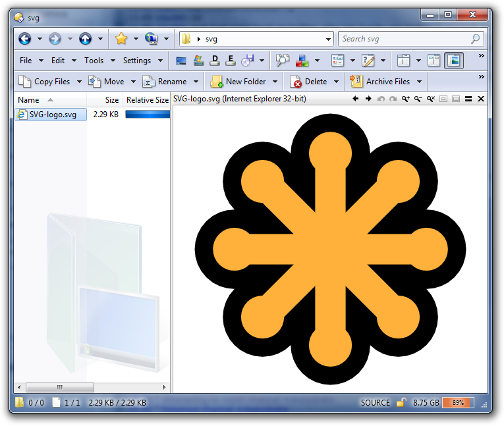
Task: Click the single lister layout icon
Action: tap(403, 61)
